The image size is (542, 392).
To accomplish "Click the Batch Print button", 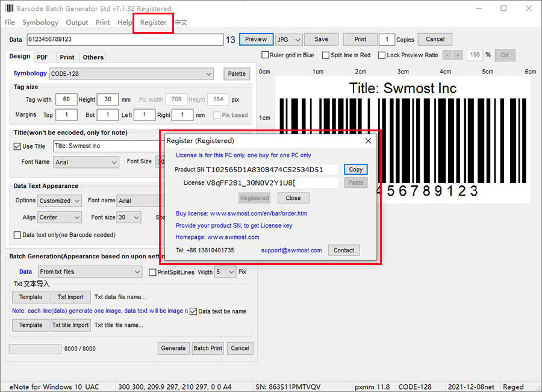I will 208,348.
